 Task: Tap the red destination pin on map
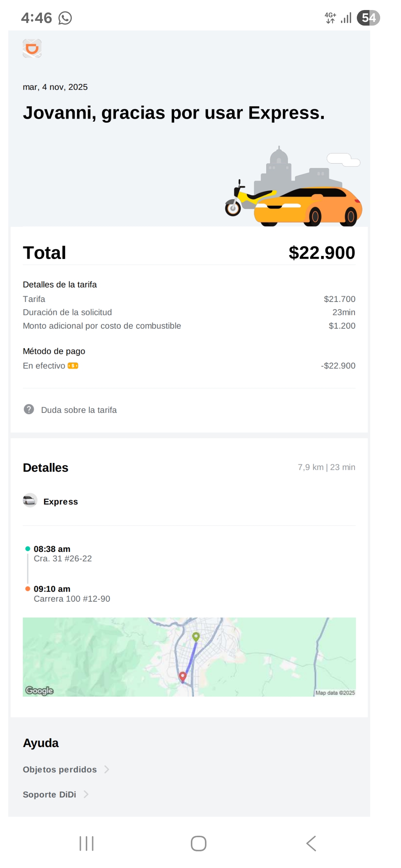click(182, 676)
